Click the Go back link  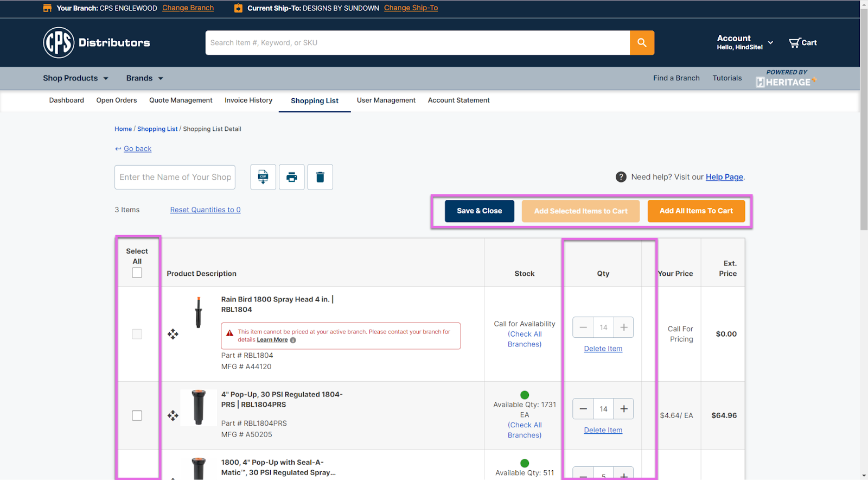click(137, 149)
